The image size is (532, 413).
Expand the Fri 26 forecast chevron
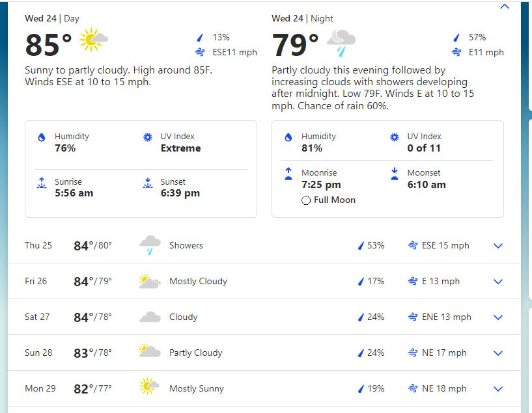coord(498,282)
